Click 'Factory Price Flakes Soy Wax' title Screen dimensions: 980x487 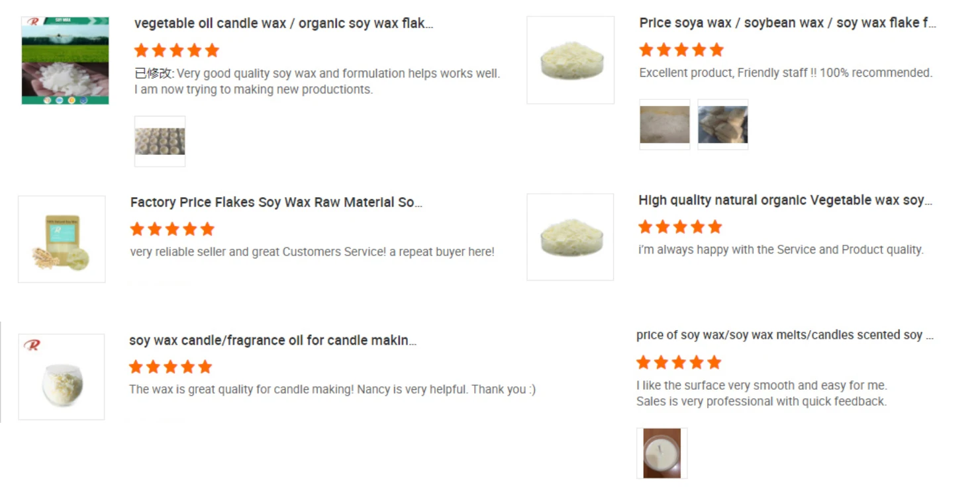point(276,202)
